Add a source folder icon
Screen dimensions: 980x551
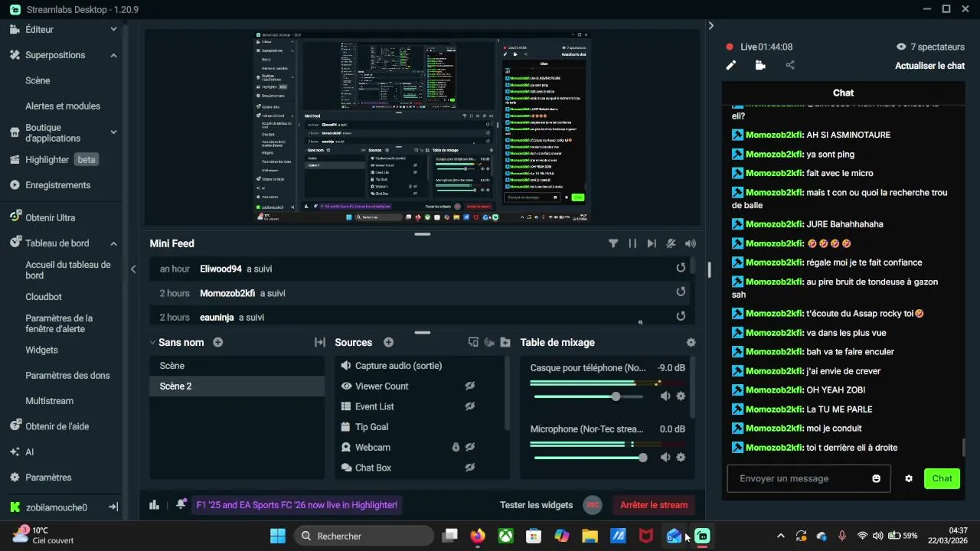tap(505, 342)
